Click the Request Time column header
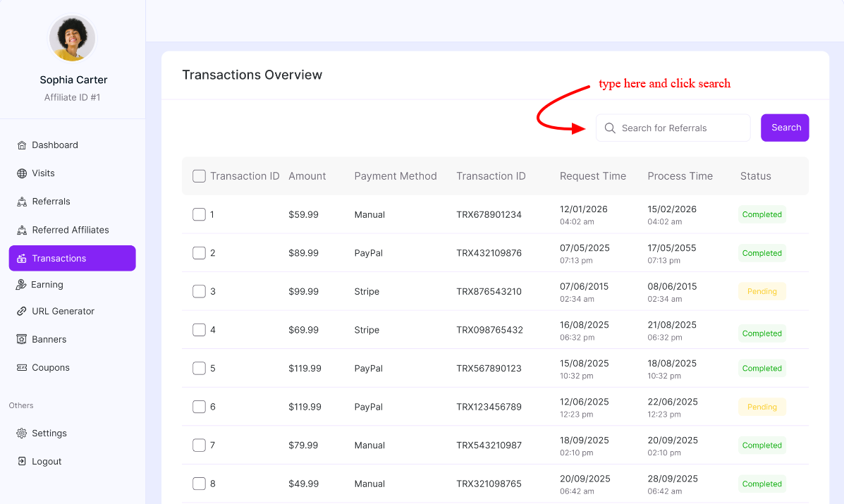The height and width of the screenshot is (504, 844). click(592, 176)
